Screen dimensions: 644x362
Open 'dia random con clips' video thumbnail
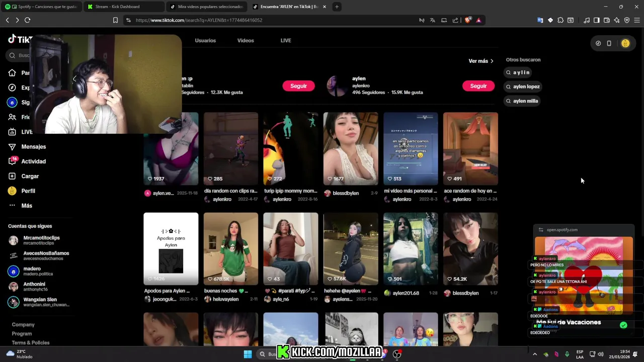[x=231, y=148]
